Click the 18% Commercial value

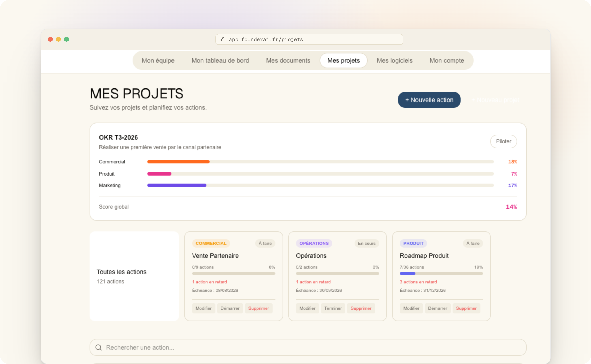512,162
